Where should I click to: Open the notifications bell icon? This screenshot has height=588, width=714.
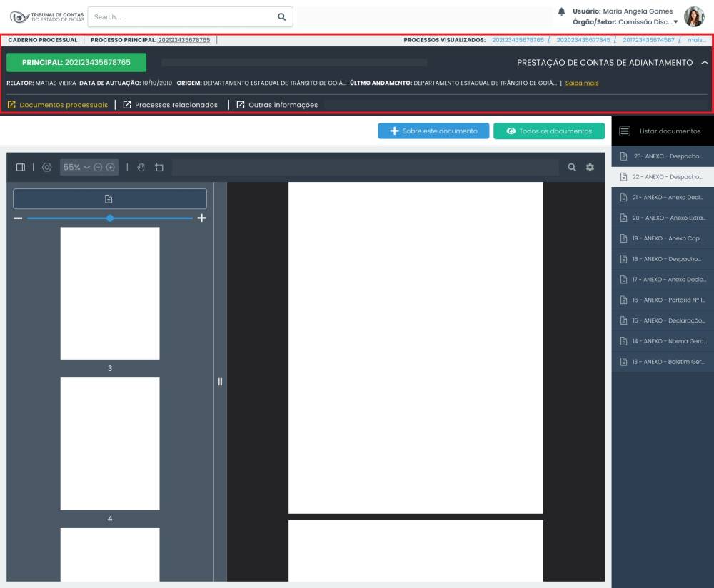click(561, 11)
